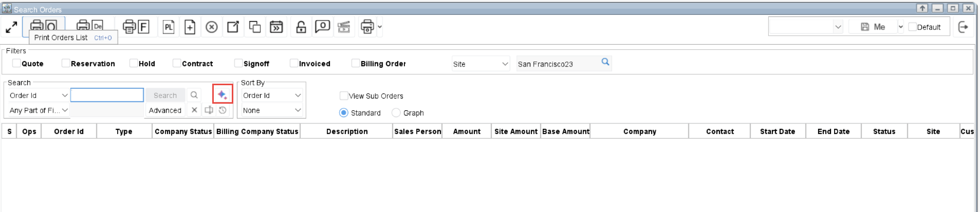Expand the Sort By Order Id dropdown
The width and height of the screenshot is (980, 212).
tap(272, 95)
